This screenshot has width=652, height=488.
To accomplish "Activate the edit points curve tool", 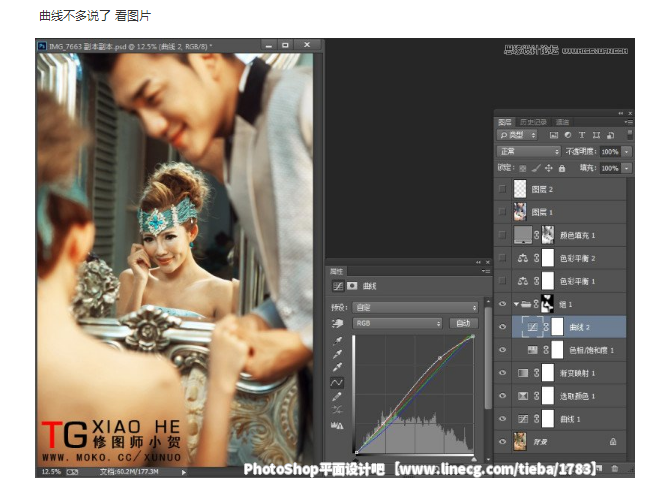I will [x=337, y=382].
